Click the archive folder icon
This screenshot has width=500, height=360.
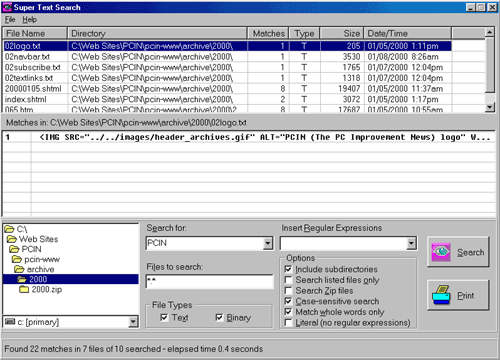19,269
